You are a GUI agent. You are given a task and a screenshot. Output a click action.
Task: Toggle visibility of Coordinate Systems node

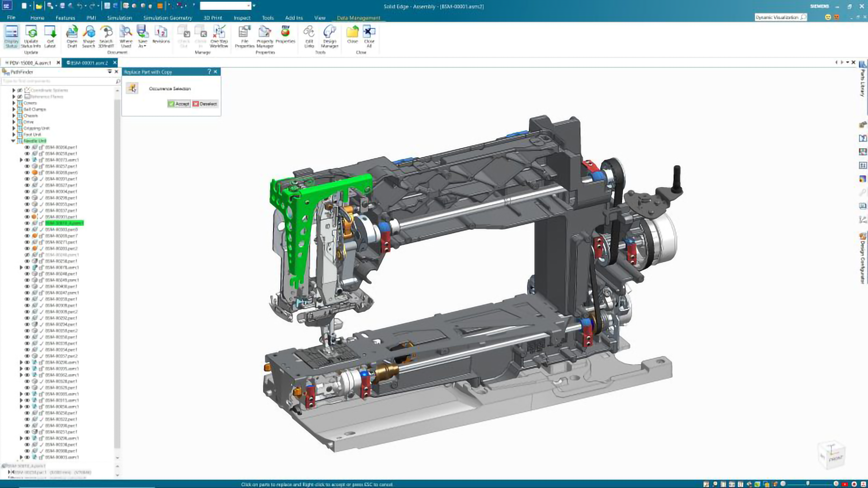tap(20, 90)
